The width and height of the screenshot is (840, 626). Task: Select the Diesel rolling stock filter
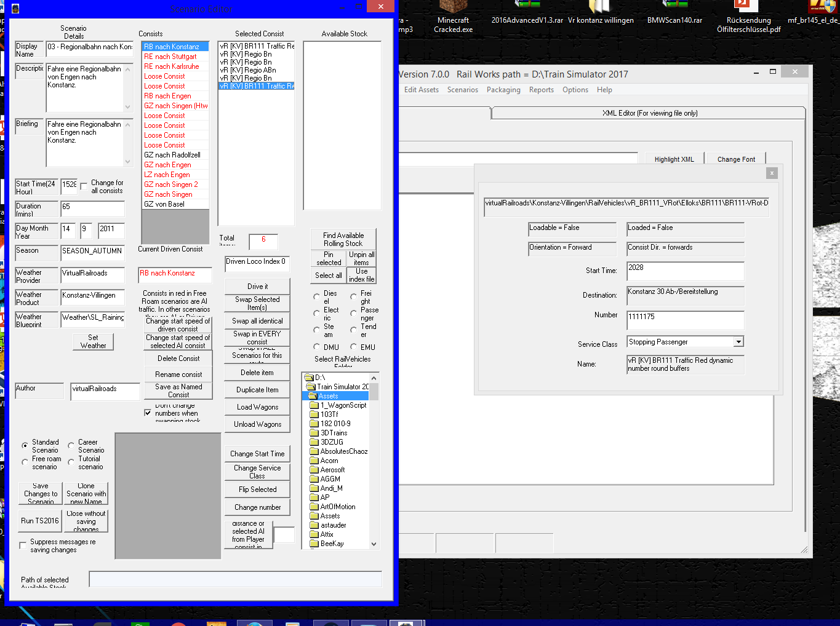[x=316, y=297]
